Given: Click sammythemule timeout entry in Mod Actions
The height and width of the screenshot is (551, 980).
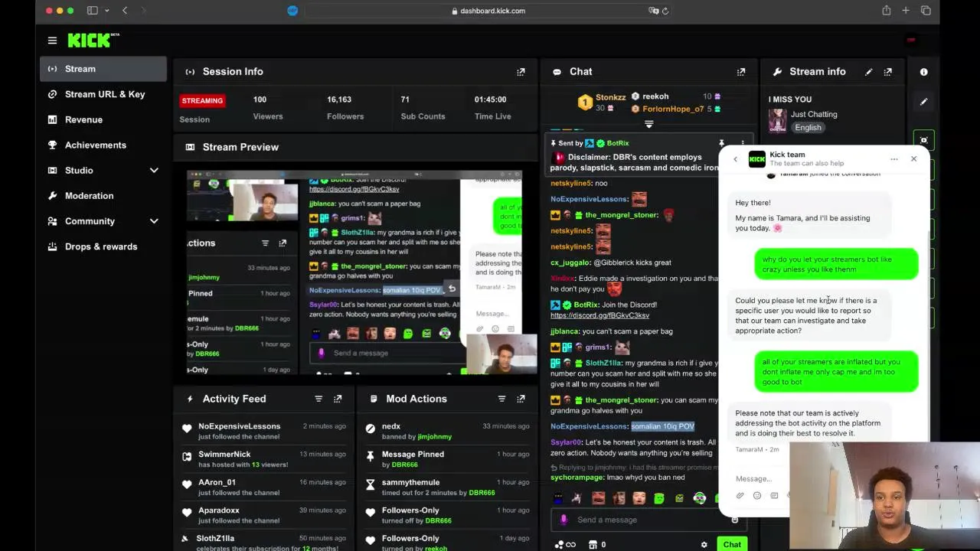Looking at the screenshot, I should point(449,487).
